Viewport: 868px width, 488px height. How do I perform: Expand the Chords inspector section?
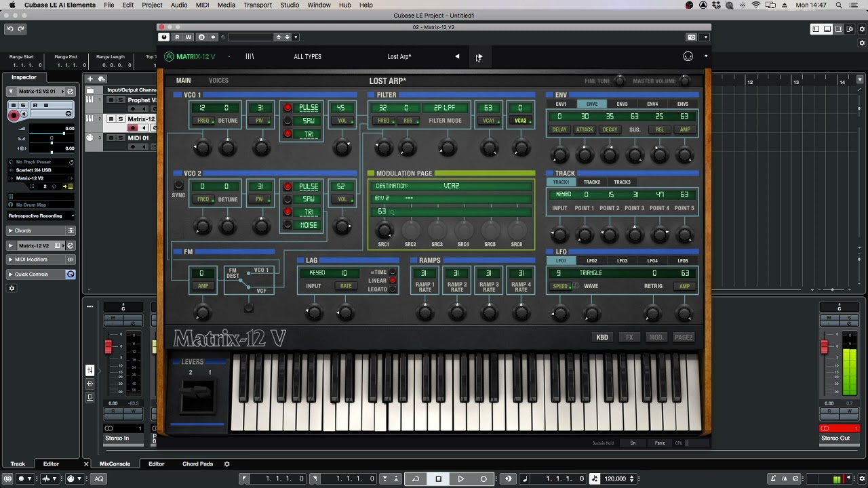pos(10,230)
